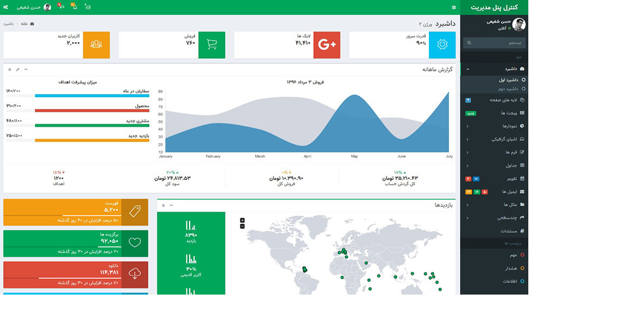Click the green shopping cart sales icon
Screen dimensions: 644x330
pos(212,45)
